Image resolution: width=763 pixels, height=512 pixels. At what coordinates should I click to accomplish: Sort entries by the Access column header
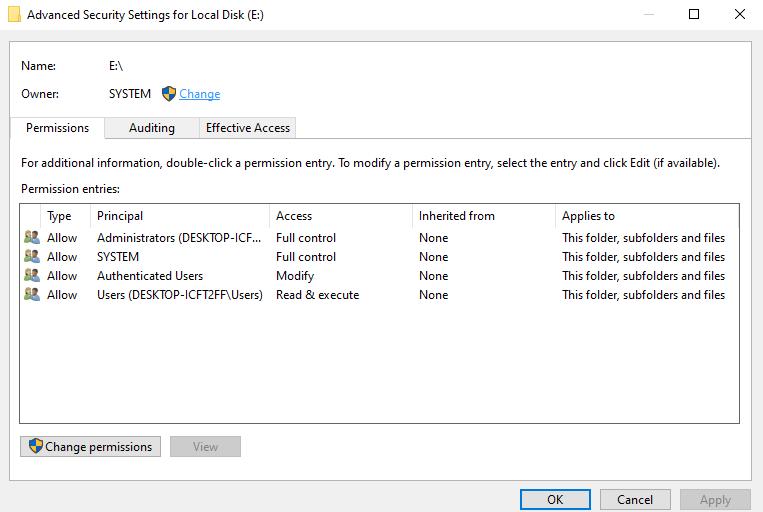click(294, 216)
